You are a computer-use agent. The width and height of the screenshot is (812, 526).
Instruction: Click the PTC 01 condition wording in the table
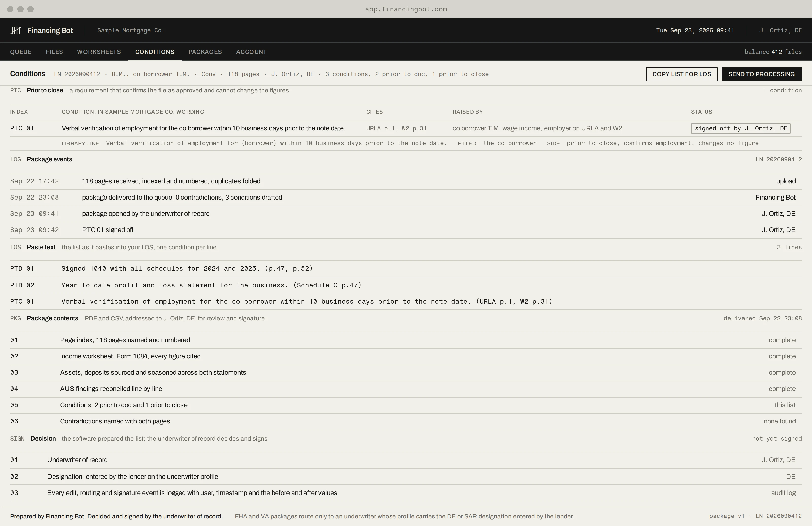pyautogui.click(x=203, y=128)
